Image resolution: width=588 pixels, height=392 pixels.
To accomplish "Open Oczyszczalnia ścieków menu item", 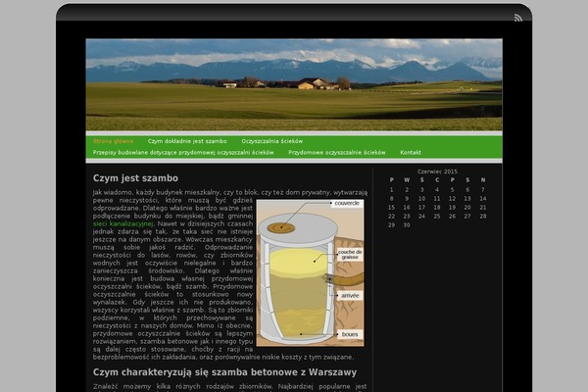I will (271, 141).
